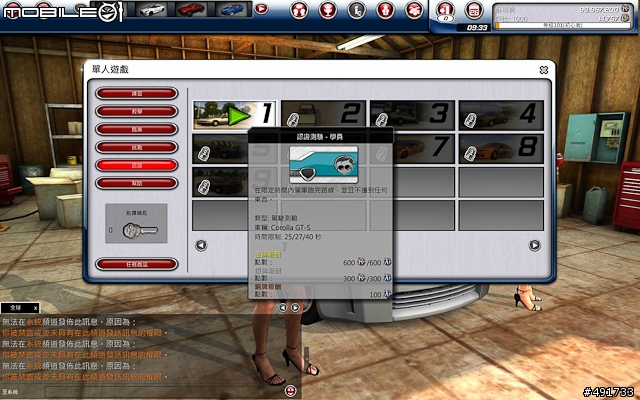Click the empty grey mission slot at the dialog's lower right
This screenshot has height=400, width=640.
click(501, 216)
